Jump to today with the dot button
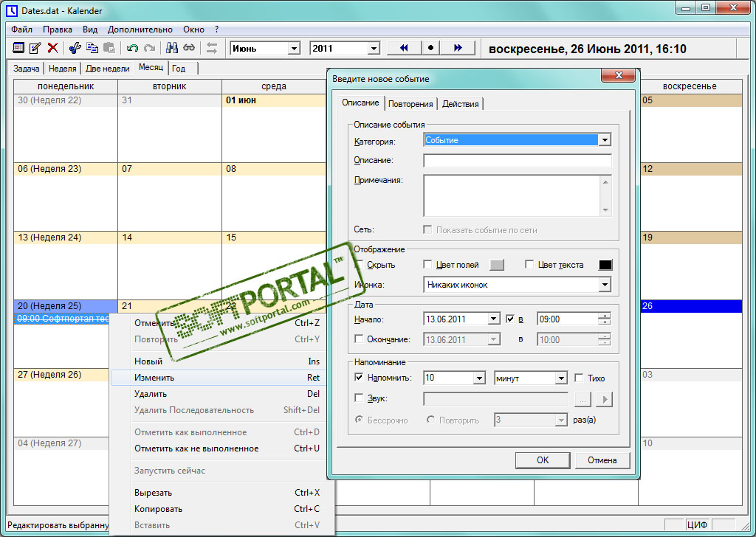756x537 pixels. point(430,48)
